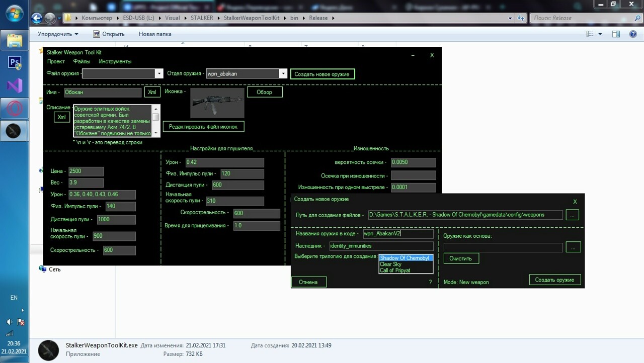
Task: Focus the Имя field containing Обокан
Action: click(102, 93)
